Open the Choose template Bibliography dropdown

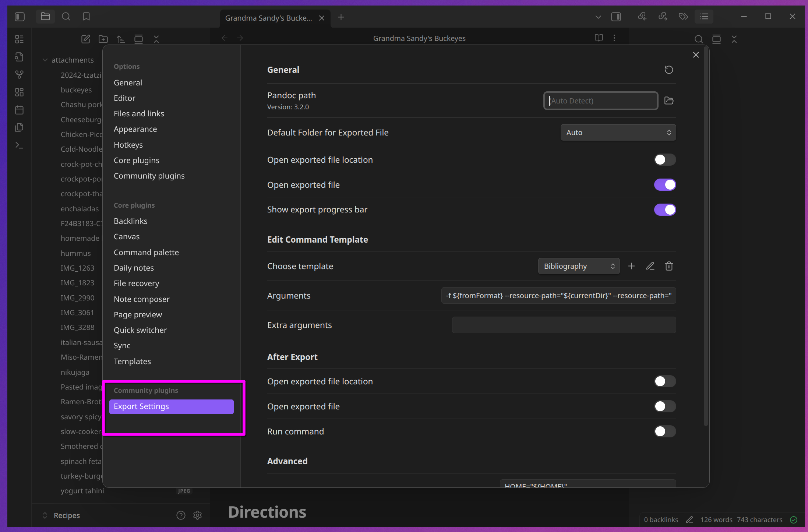(578, 266)
